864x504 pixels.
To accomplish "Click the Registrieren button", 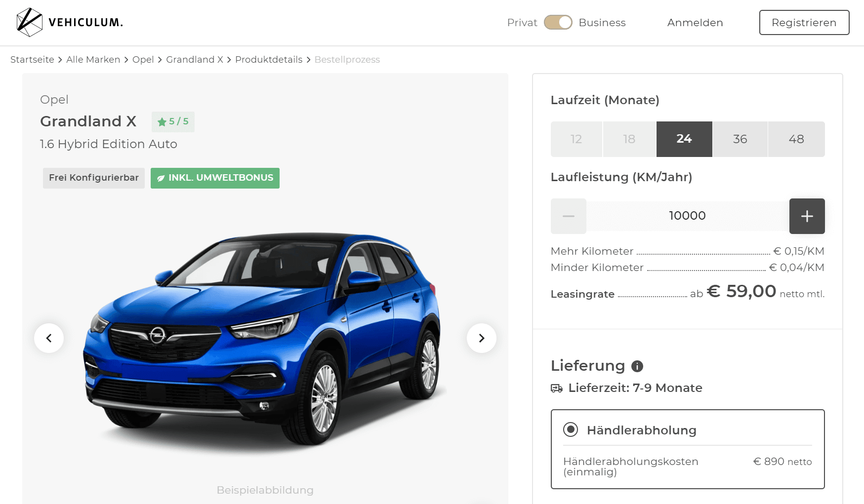I will 804,23.
